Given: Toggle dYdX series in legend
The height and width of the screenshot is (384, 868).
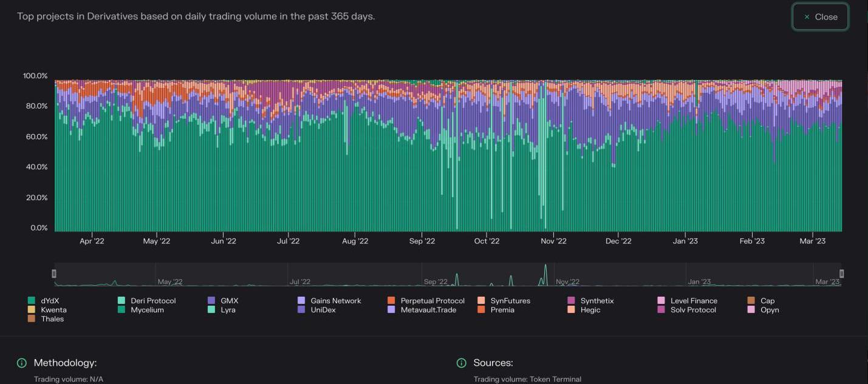Looking at the screenshot, I should (50, 301).
